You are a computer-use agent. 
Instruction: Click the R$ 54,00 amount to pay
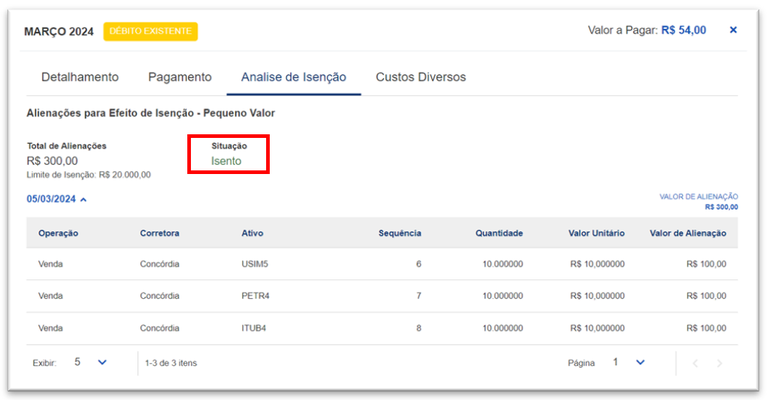point(684,30)
